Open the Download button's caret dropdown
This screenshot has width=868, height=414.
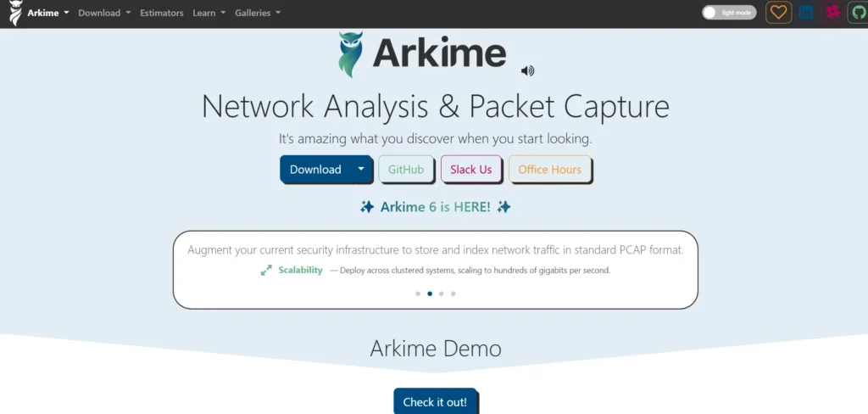(361, 169)
